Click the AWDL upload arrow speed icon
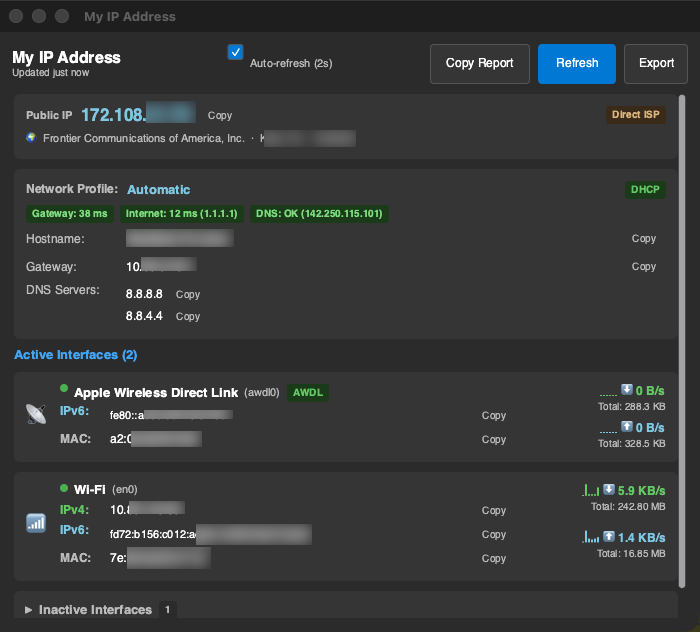Viewport: 700px width, 632px height. click(627, 428)
